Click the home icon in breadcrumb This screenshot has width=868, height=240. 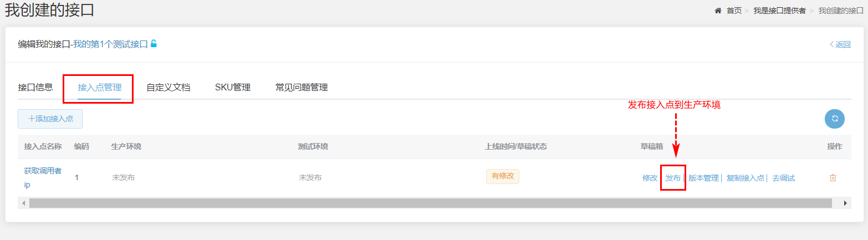[x=718, y=11]
